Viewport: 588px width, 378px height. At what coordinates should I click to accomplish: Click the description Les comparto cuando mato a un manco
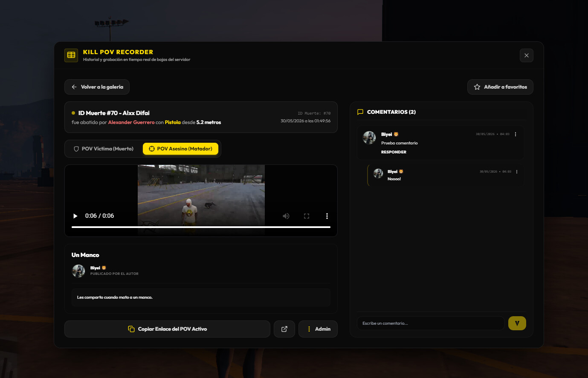[115, 297]
